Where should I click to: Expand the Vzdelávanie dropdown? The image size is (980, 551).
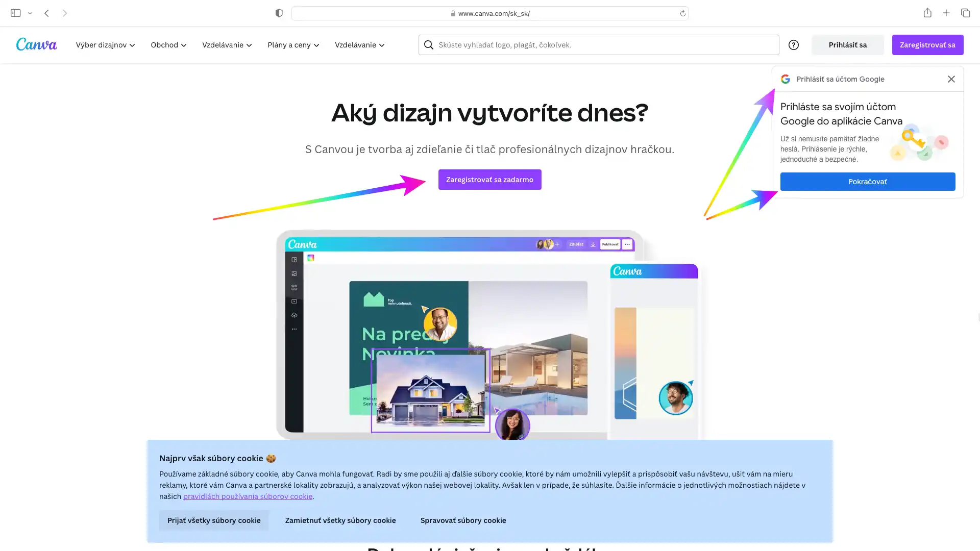pos(226,45)
